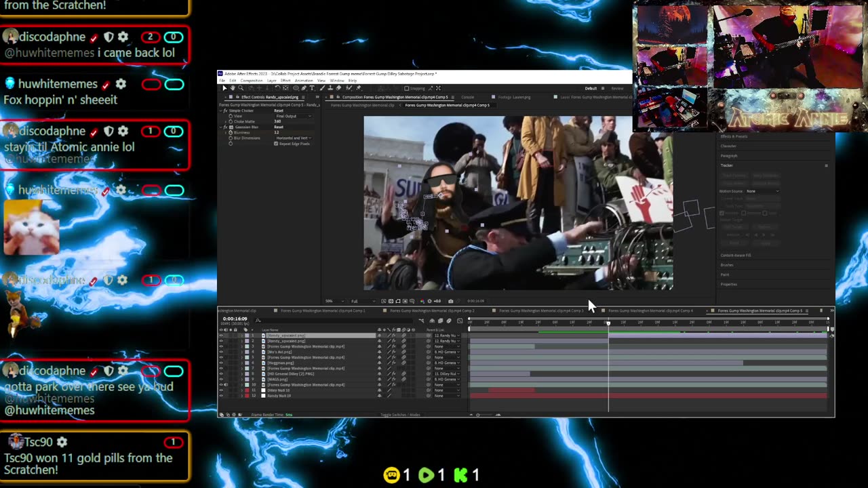The image size is (868, 488).
Task: Click the second icon at timeline bottom-left
Action: [228, 415]
